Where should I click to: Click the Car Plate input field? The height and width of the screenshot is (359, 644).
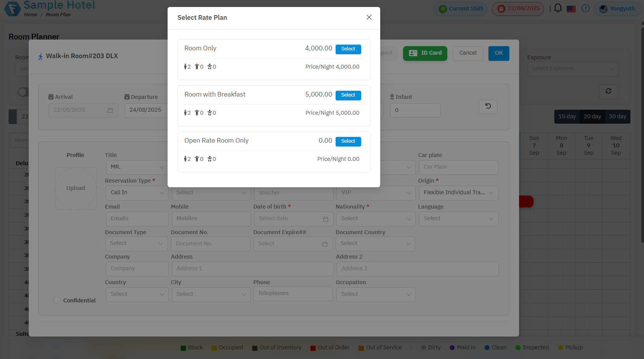click(458, 167)
